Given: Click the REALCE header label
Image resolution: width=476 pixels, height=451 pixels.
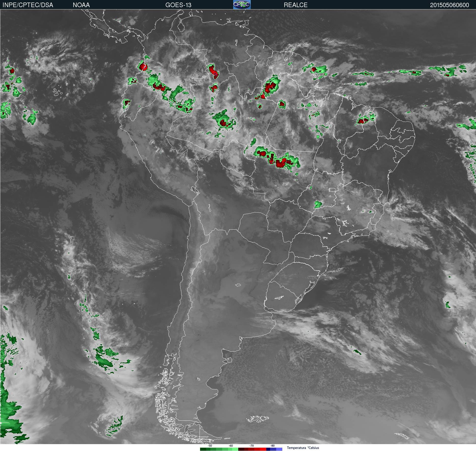Looking at the screenshot, I should (296, 5).
